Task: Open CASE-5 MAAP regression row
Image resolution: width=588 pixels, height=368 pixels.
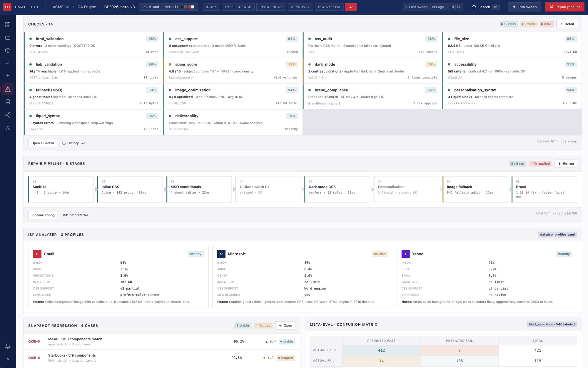Action: pyautogui.click(x=162, y=342)
